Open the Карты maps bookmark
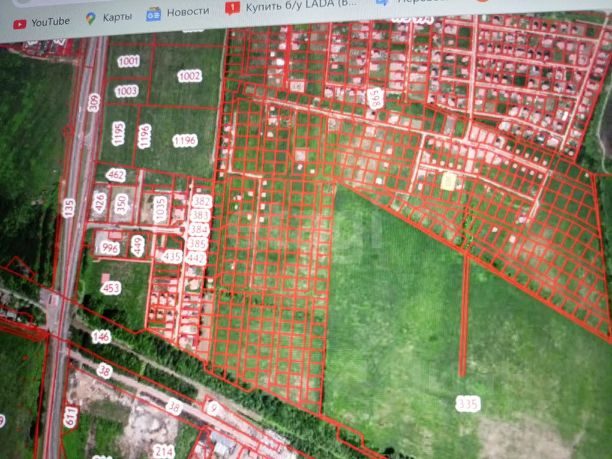The height and width of the screenshot is (459, 612). 109,18
